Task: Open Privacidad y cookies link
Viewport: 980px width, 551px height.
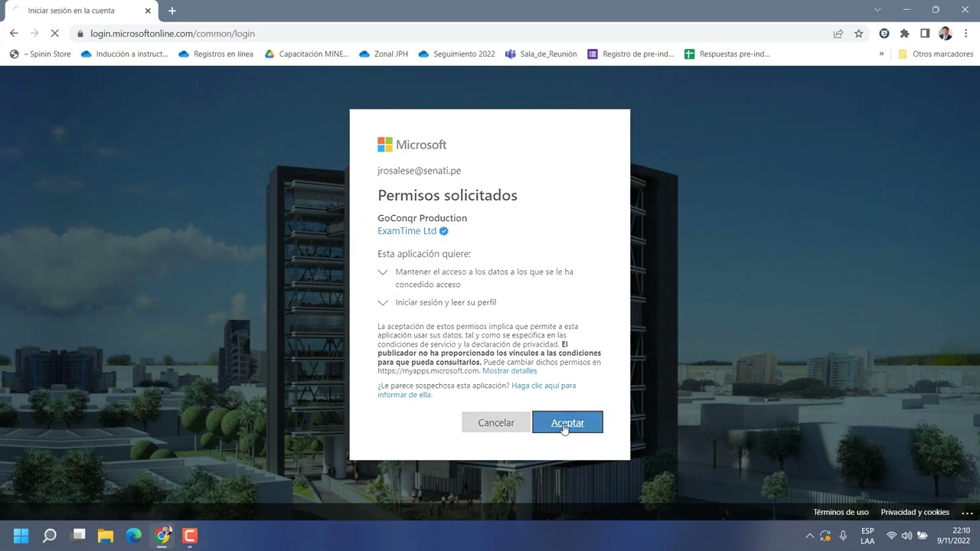Action: tap(915, 512)
